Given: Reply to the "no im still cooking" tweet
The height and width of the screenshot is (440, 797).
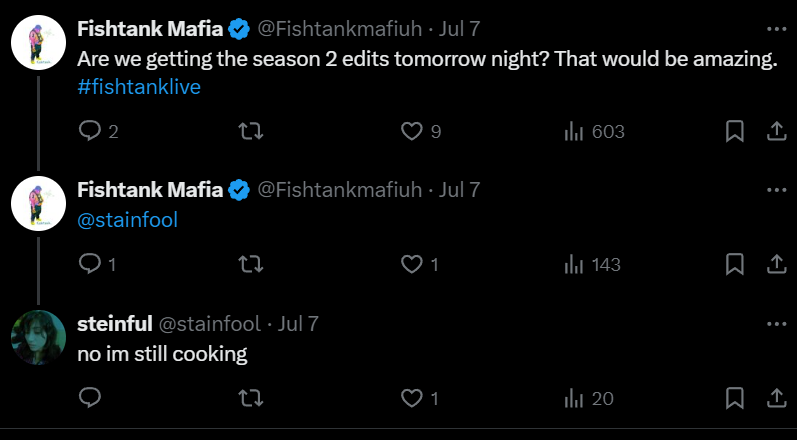Looking at the screenshot, I should click(90, 398).
